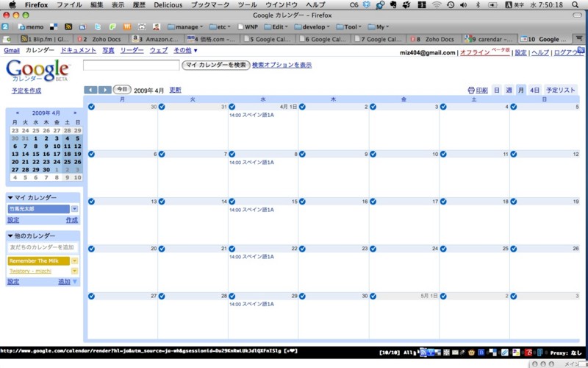Click the blue B icon in status bar
This screenshot has height=368, width=588.
coord(481,353)
